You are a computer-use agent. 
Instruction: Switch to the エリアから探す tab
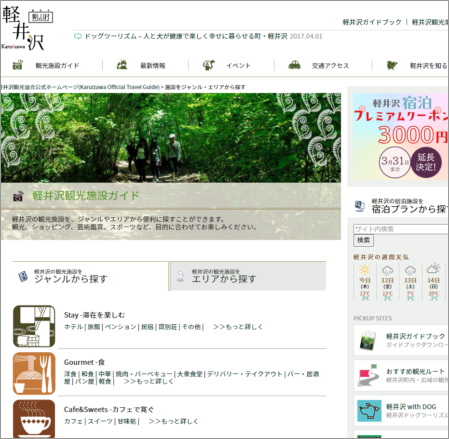click(248, 276)
